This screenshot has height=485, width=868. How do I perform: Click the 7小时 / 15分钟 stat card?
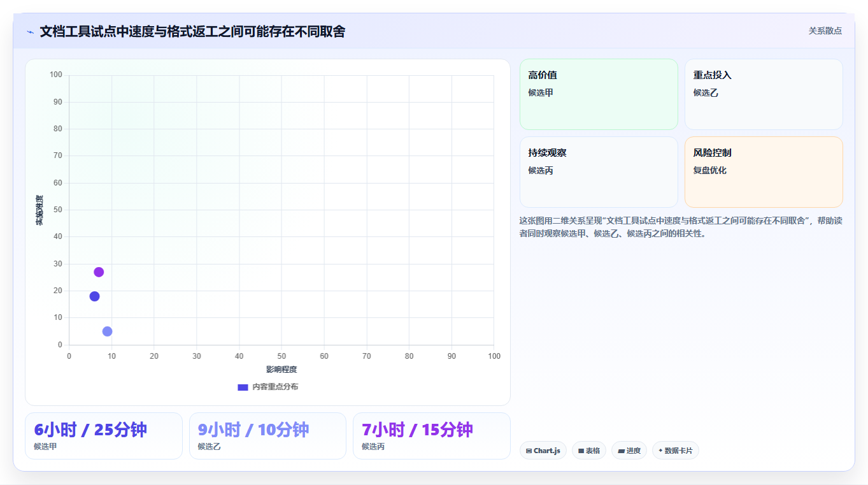432,436
